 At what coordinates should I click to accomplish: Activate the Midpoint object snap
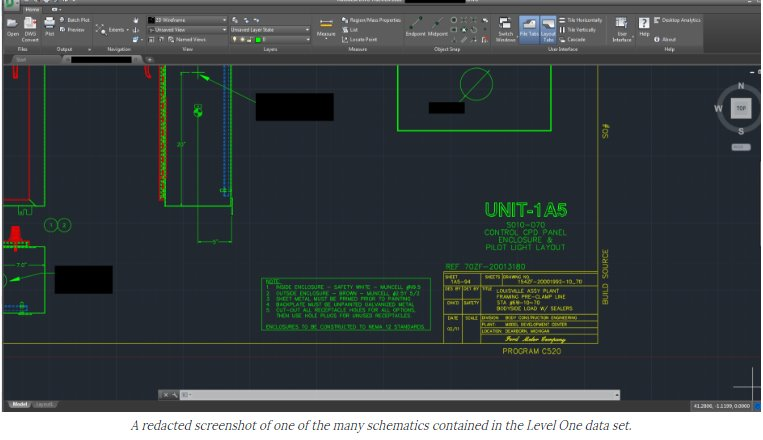[x=439, y=26]
